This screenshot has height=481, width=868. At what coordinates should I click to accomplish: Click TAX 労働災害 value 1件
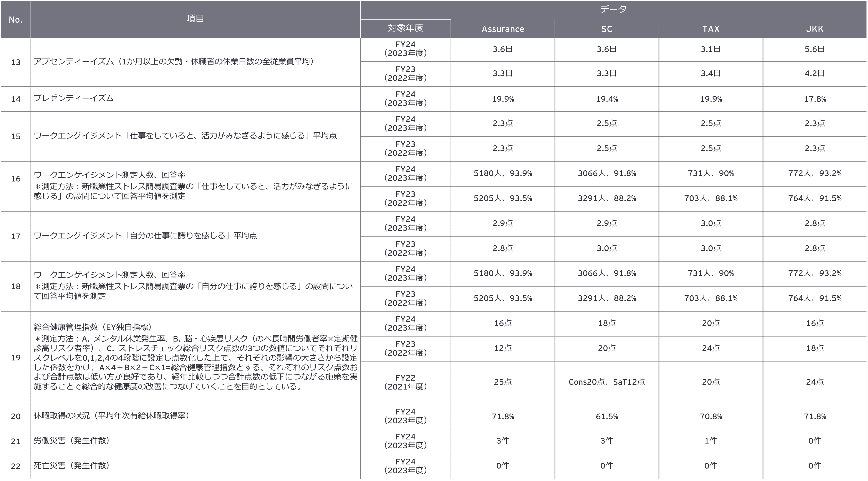tap(711, 441)
